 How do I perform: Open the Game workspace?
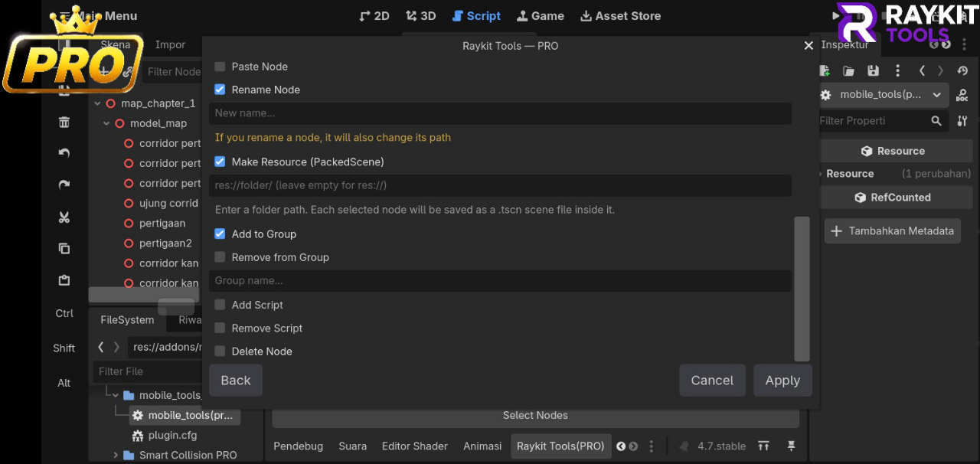click(x=541, y=15)
